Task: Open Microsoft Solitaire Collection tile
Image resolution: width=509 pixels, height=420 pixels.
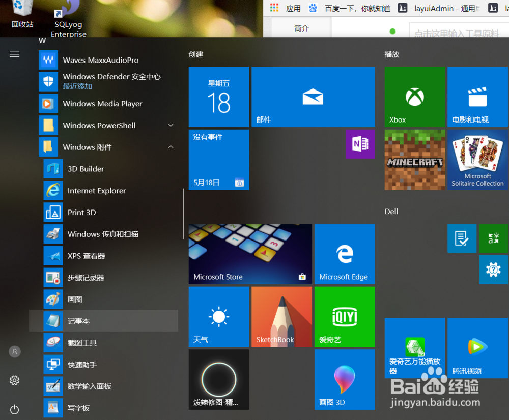Action: pos(477,160)
